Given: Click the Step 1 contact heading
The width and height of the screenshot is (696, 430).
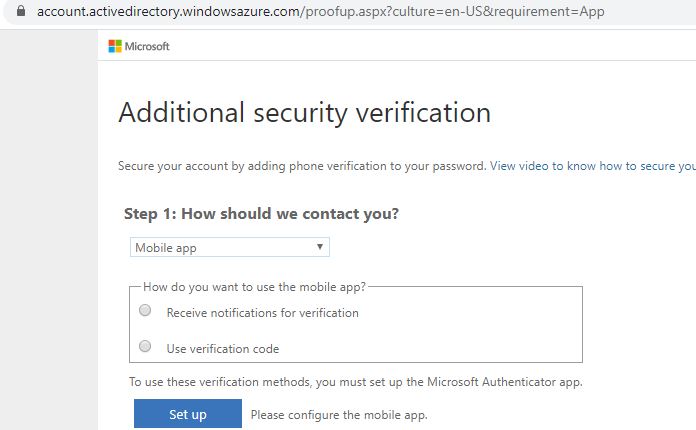Looking at the screenshot, I should click(x=261, y=214).
